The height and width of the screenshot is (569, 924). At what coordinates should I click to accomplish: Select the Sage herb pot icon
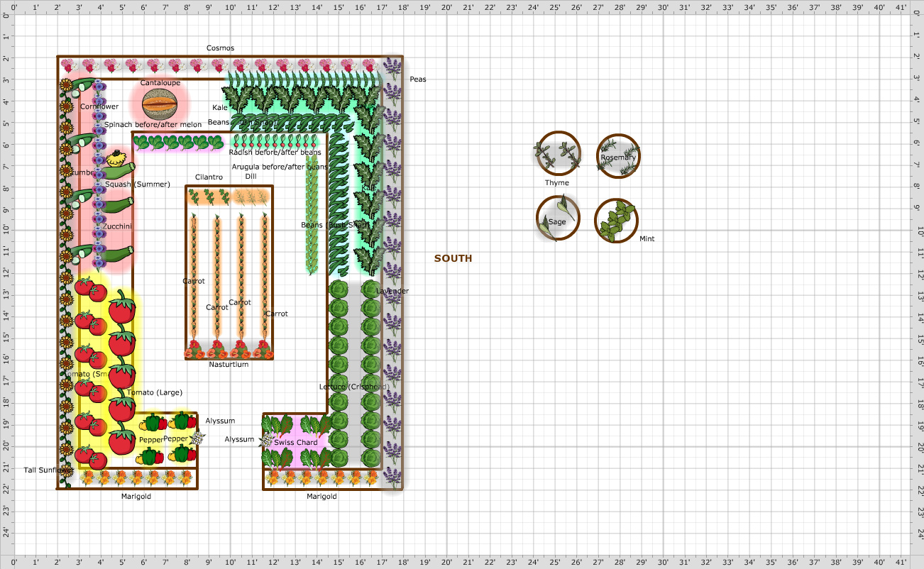(x=557, y=217)
